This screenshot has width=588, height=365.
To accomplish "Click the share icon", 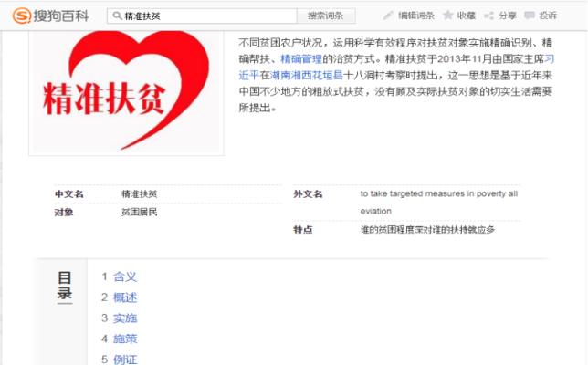I will (488, 16).
